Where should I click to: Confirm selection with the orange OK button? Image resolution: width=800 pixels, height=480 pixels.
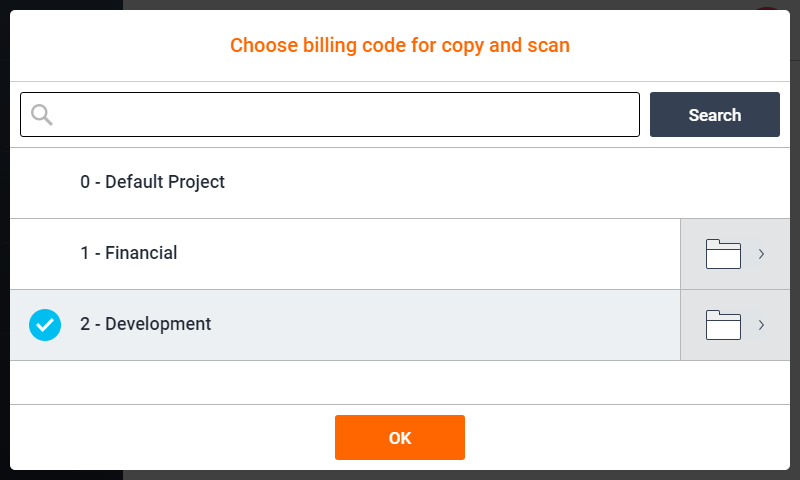click(x=400, y=437)
